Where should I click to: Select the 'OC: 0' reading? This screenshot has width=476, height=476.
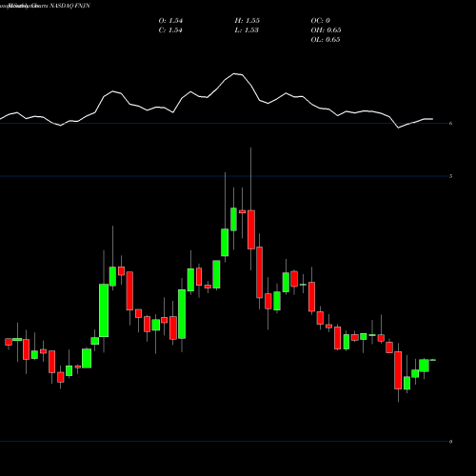[x=320, y=21]
